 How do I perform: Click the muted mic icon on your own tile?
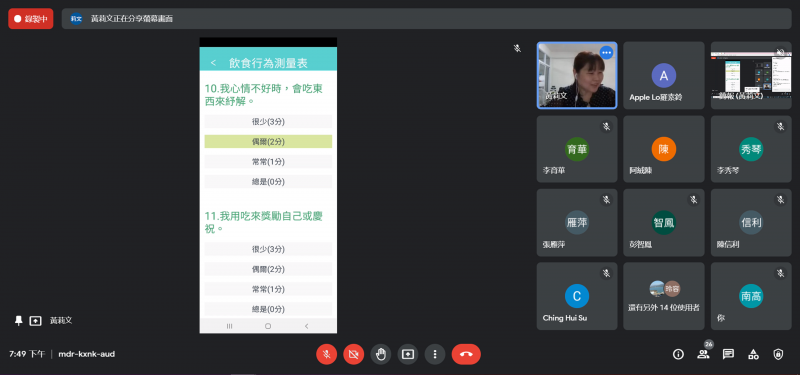pyautogui.click(x=780, y=273)
